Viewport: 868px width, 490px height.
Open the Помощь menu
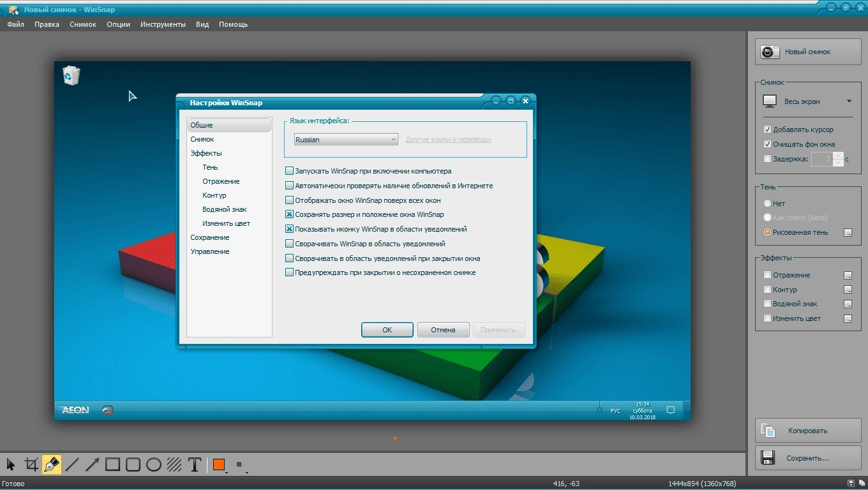(233, 24)
